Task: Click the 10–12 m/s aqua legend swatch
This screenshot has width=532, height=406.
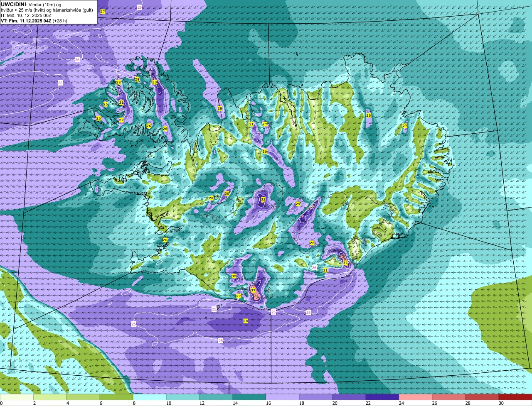Action: coord(183,397)
